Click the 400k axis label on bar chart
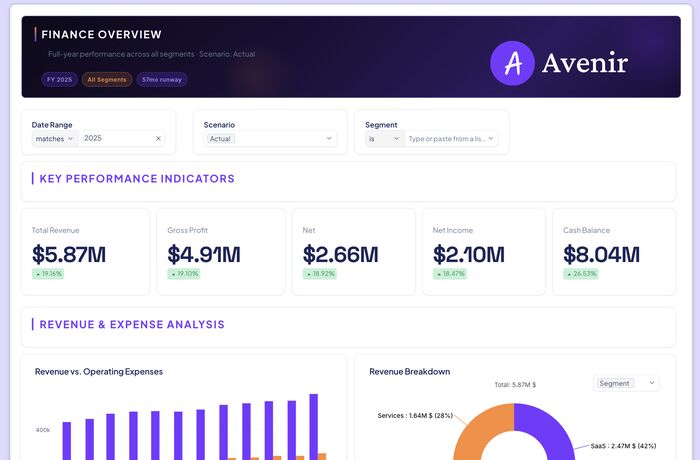 pos(43,430)
